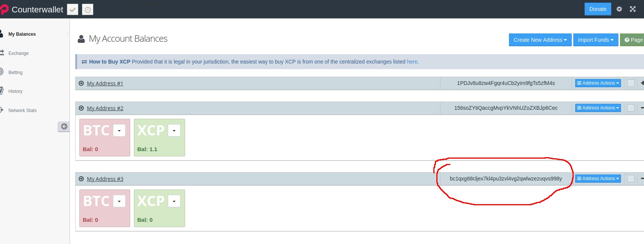Click the Donate button
Viewport: 644px width, 244px height.
click(598, 9)
